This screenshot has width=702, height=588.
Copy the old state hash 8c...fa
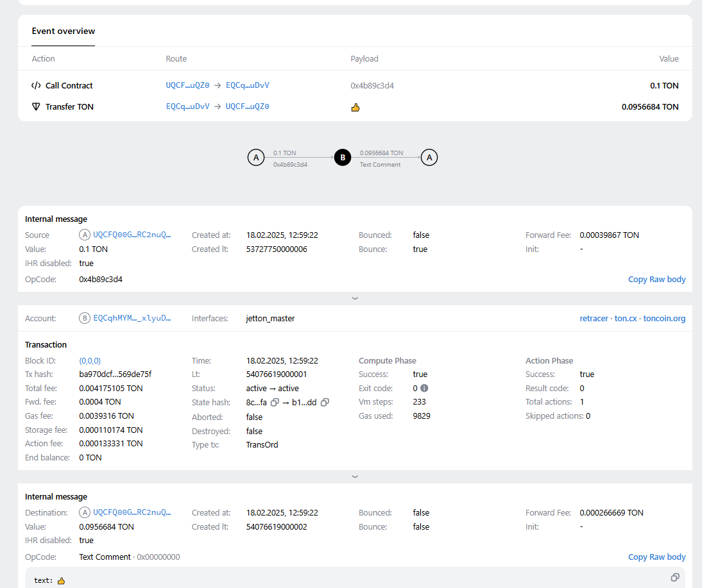(274, 403)
